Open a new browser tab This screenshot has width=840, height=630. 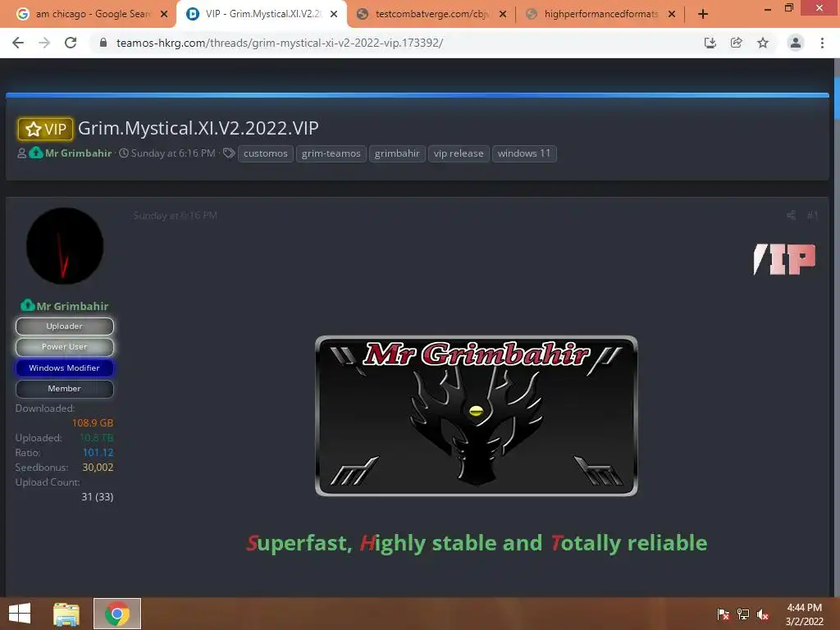703,15
